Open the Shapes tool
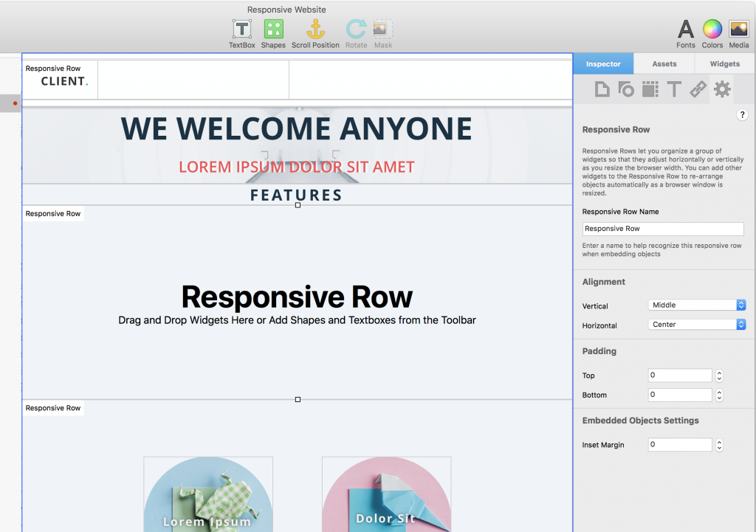 (273, 34)
